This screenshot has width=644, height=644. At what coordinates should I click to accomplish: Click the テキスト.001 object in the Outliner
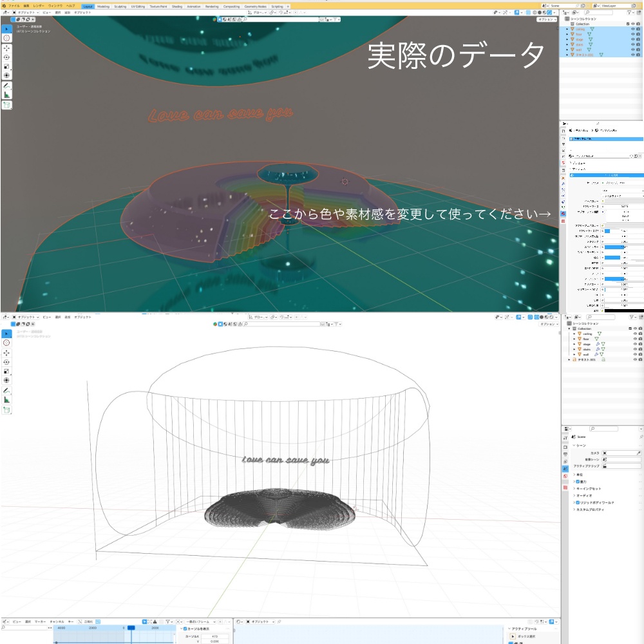pyautogui.click(x=586, y=360)
